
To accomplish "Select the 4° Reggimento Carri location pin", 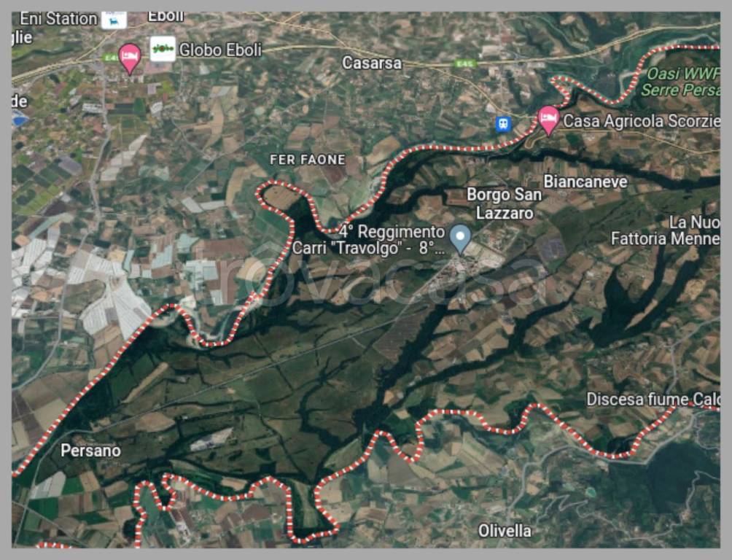I will (x=460, y=239).
